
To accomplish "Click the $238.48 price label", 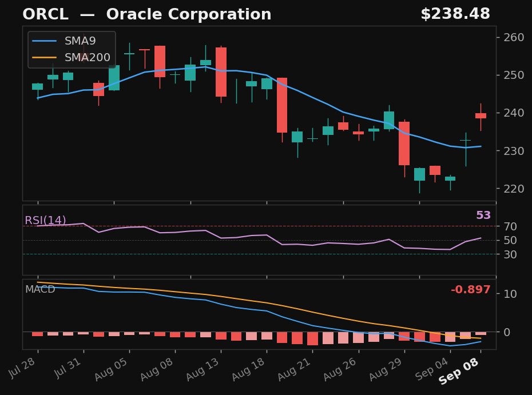I will [x=455, y=14].
